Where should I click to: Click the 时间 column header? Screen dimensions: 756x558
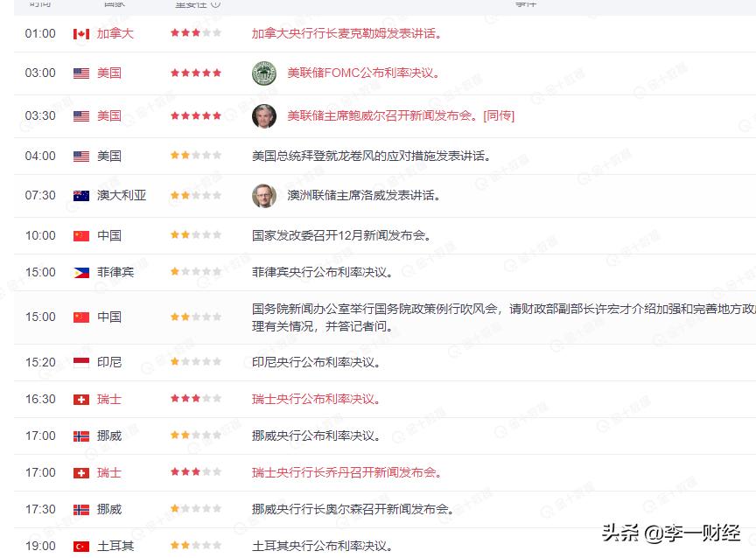point(38,3)
